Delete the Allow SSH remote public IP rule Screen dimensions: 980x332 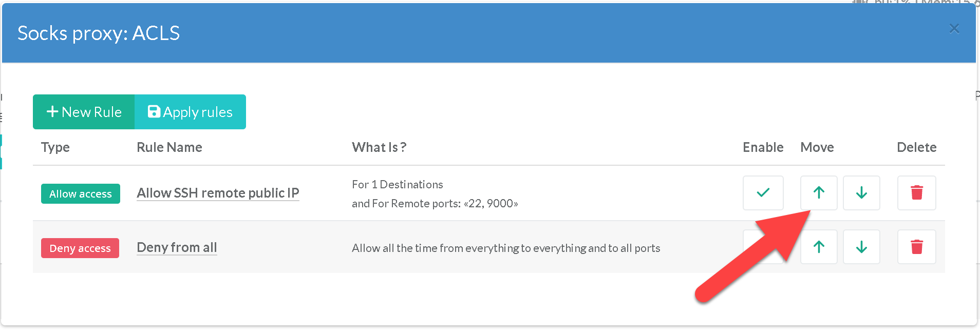click(x=916, y=193)
